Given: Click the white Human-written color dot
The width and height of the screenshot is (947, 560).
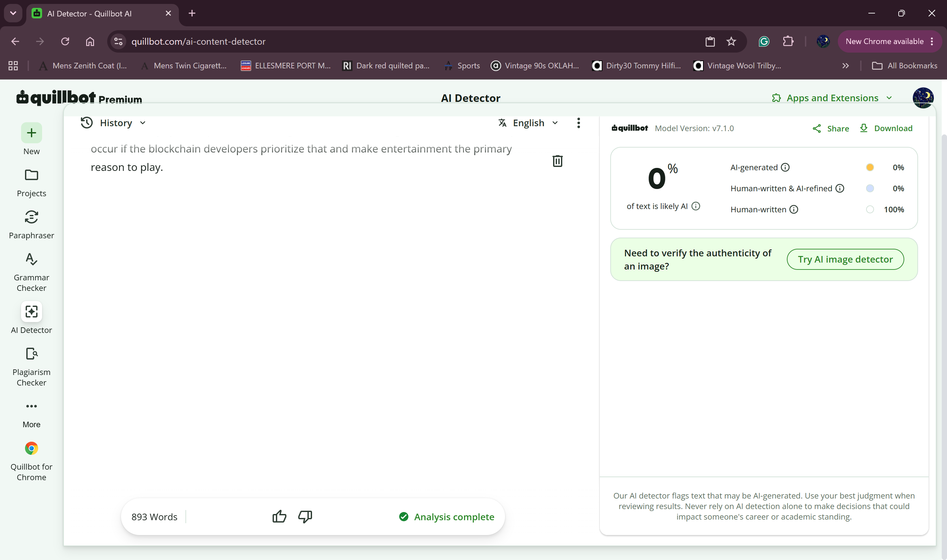Looking at the screenshot, I should pyautogui.click(x=870, y=209).
